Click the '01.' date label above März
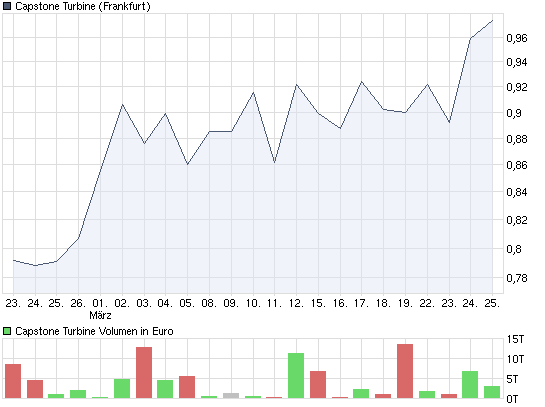 (x=100, y=303)
